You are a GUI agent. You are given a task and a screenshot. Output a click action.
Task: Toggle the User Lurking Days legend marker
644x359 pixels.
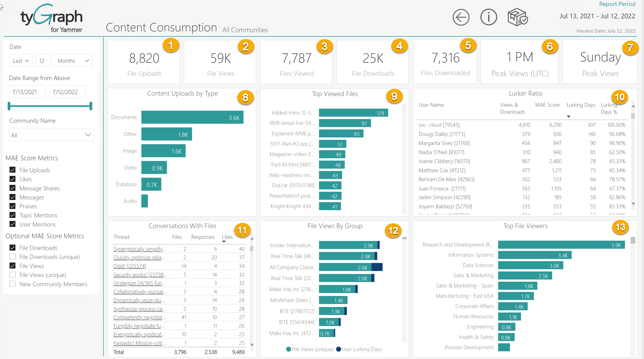(339, 349)
